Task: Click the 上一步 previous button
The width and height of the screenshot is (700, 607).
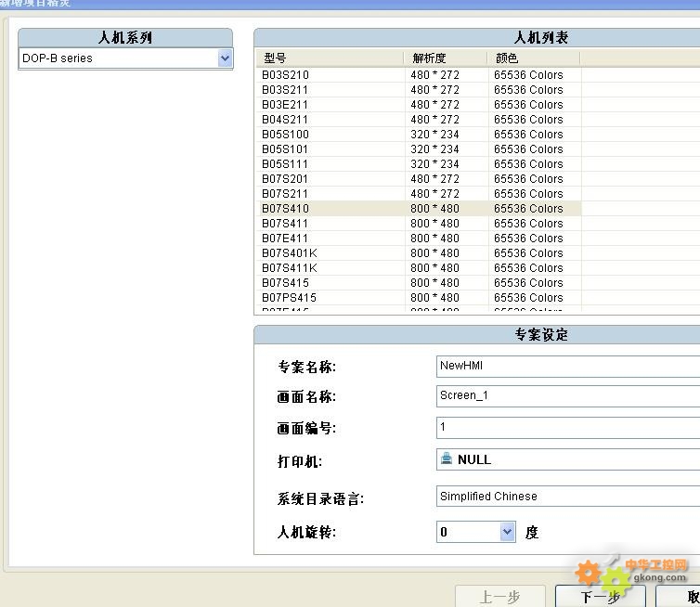Action: pos(500,596)
